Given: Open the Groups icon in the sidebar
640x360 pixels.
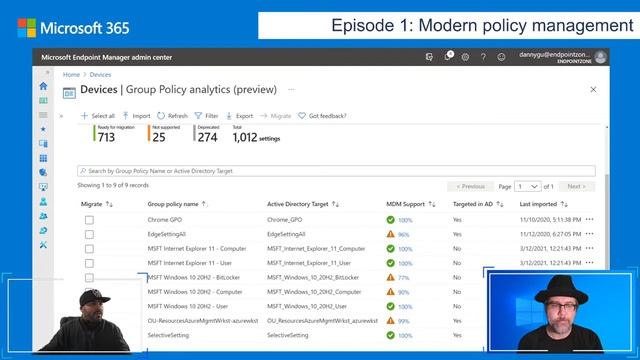Looking at the screenshot, I should click(x=43, y=216).
